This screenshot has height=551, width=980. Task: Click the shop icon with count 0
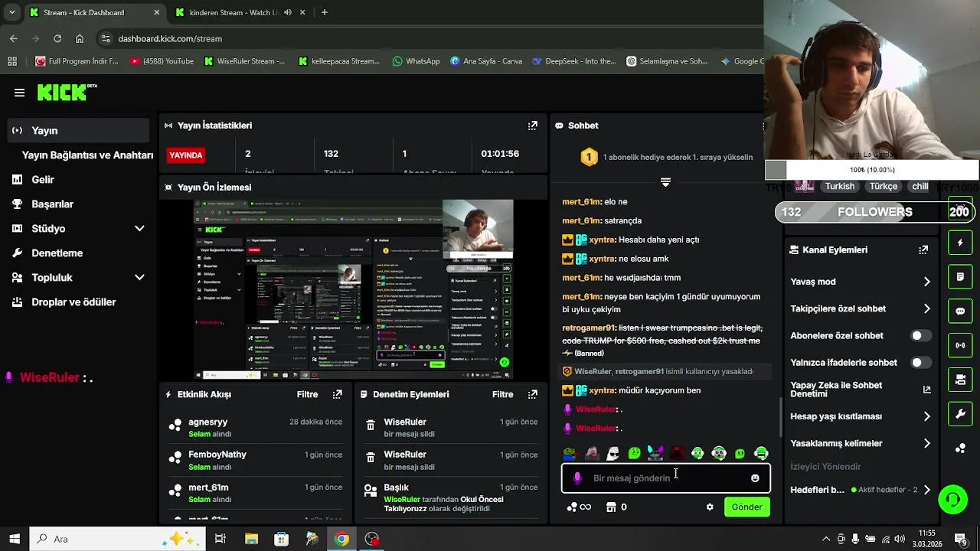point(616,507)
